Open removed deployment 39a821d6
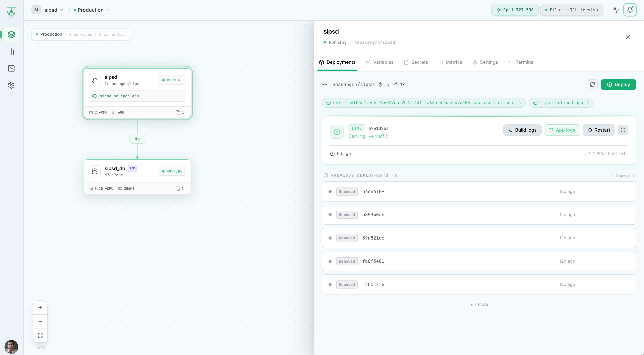The image size is (644, 355). click(x=479, y=238)
